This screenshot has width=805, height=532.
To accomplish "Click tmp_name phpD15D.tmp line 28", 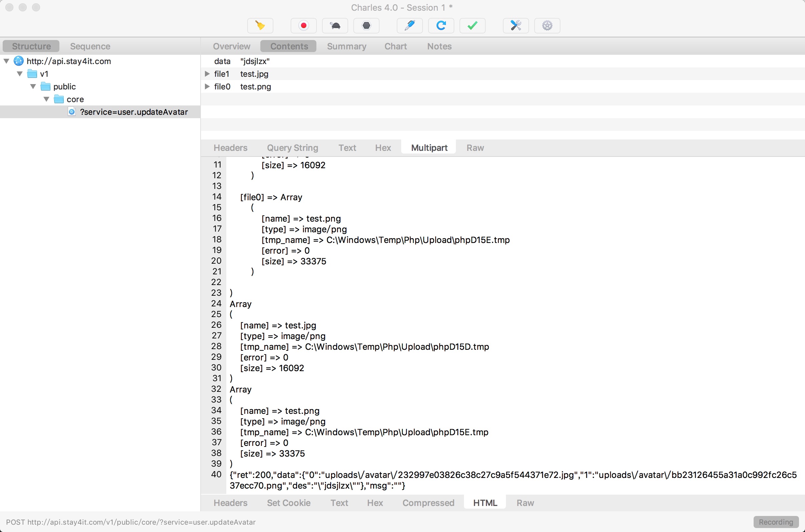I will point(365,347).
